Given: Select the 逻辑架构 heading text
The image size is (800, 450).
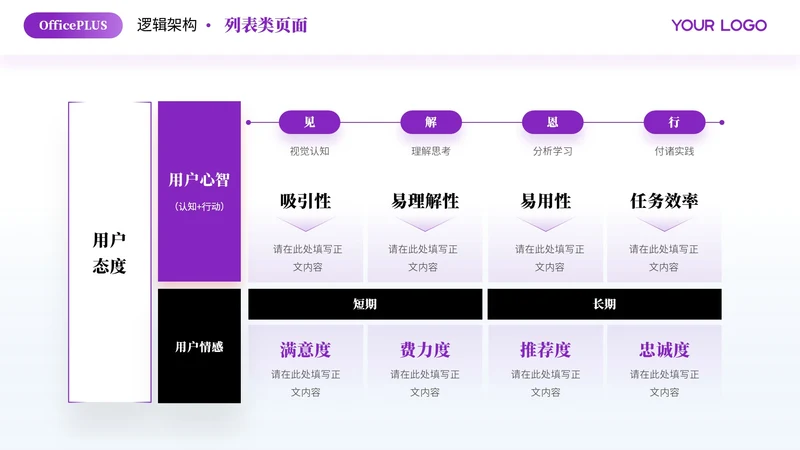Looking at the screenshot, I should [x=167, y=24].
